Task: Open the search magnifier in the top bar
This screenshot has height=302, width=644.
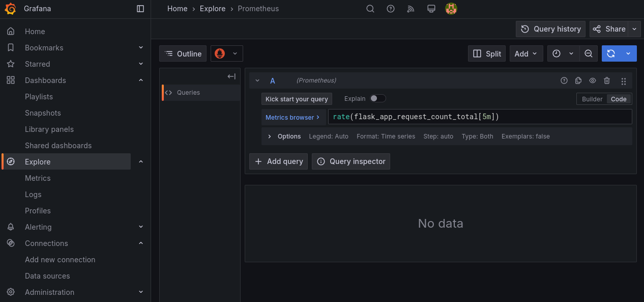Action: 370,9
